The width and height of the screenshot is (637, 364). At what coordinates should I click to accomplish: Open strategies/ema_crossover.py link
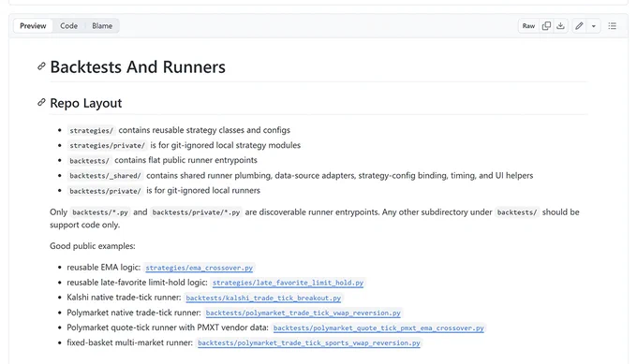(199, 268)
